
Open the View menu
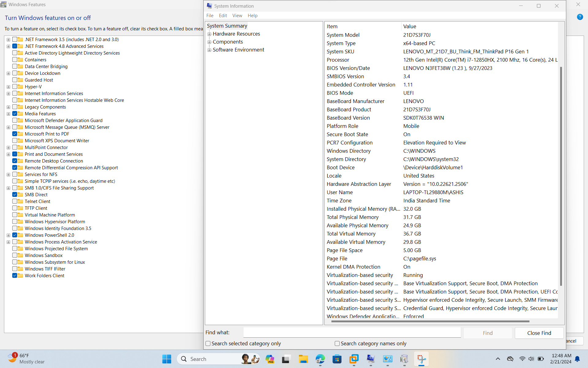tap(237, 16)
